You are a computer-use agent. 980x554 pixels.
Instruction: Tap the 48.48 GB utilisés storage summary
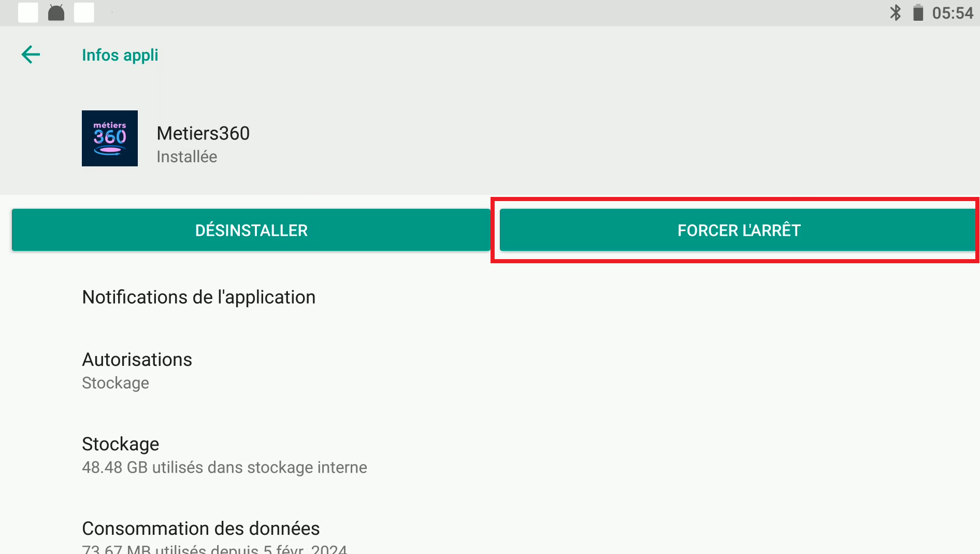(x=224, y=467)
